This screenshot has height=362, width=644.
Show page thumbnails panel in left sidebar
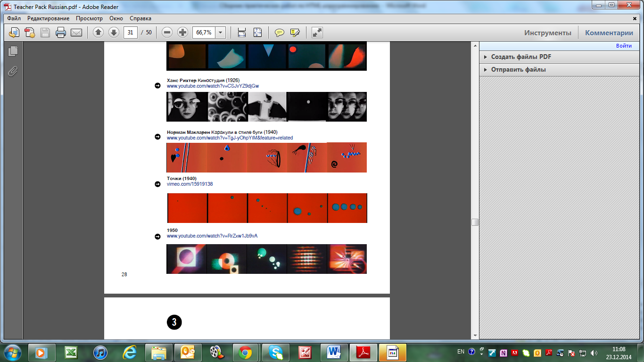tap(13, 51)
